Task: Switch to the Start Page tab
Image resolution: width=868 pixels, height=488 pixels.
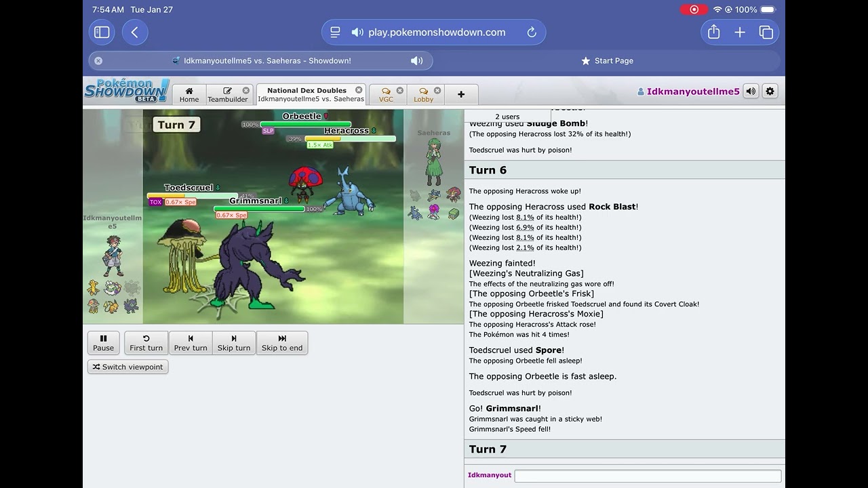Action: (607, 60)
